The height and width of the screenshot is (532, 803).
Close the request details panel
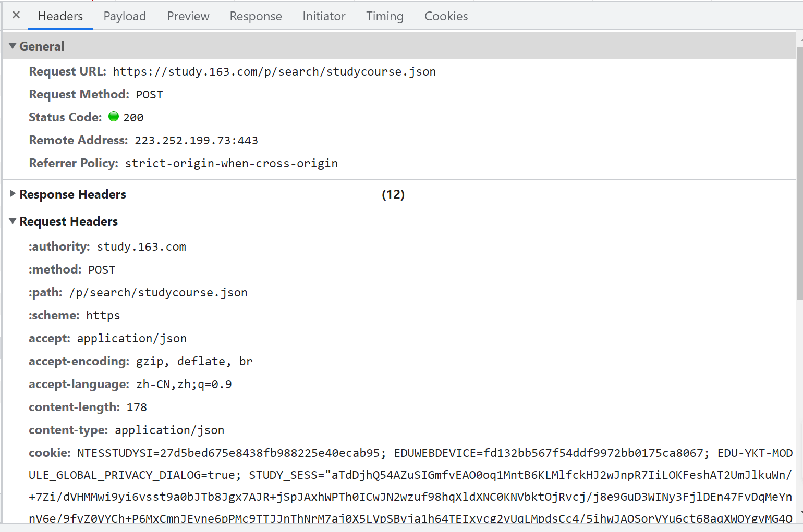[x=16, y=15]
